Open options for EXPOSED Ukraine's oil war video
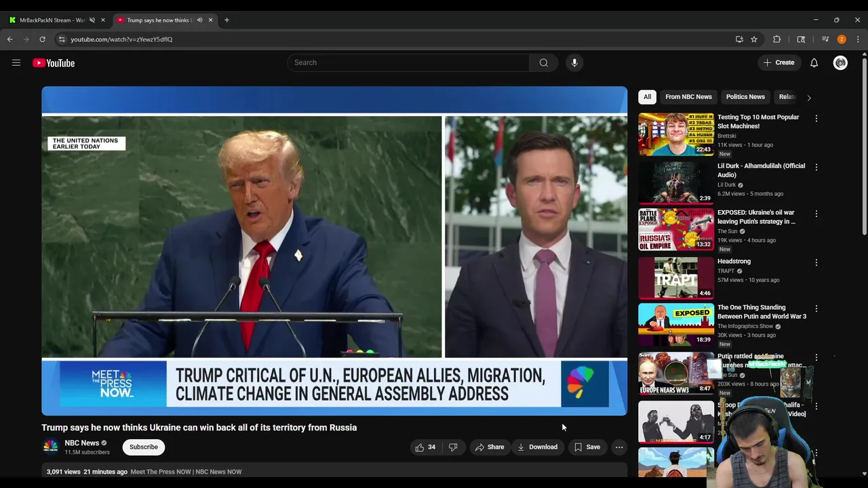The image size is (868, 488). coord(816,213)
